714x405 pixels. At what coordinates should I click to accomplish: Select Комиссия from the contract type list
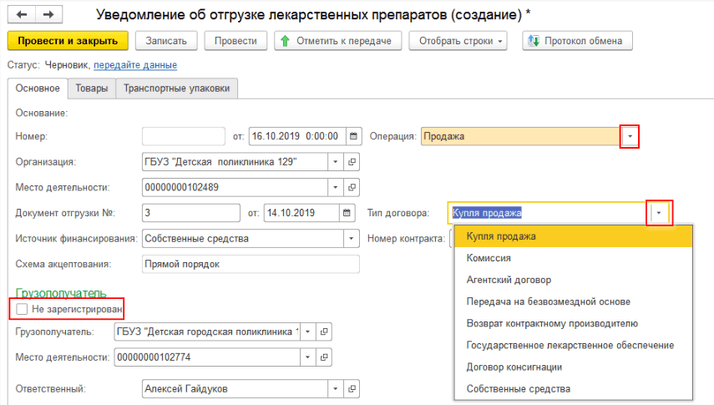click(x=489, y=258)
